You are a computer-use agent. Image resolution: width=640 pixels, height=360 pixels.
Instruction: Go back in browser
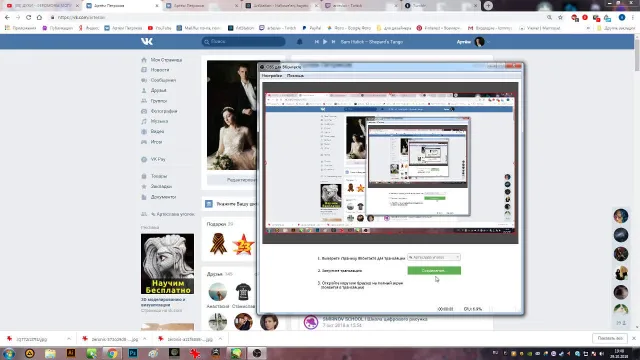click(x=7, y=18)
